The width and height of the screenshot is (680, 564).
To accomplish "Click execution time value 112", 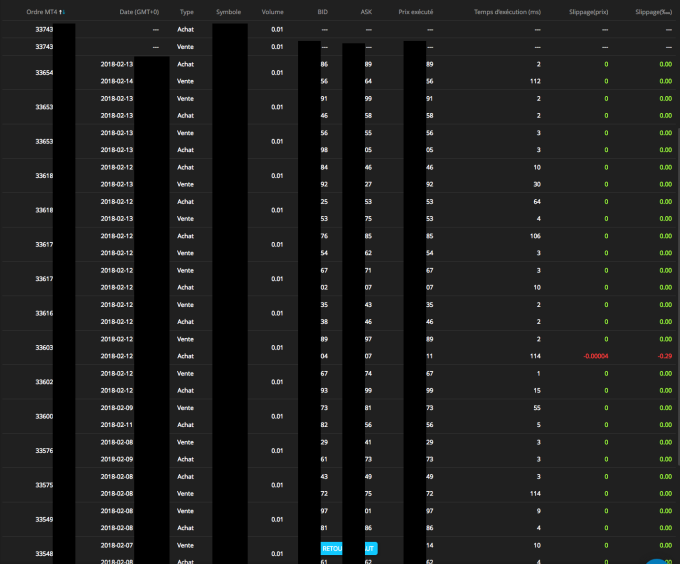I will click(x=535, y=81).
